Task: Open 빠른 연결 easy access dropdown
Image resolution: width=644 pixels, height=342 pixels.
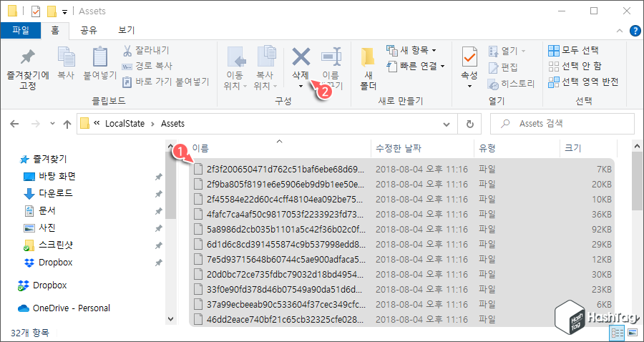Action: pos(416,66)
